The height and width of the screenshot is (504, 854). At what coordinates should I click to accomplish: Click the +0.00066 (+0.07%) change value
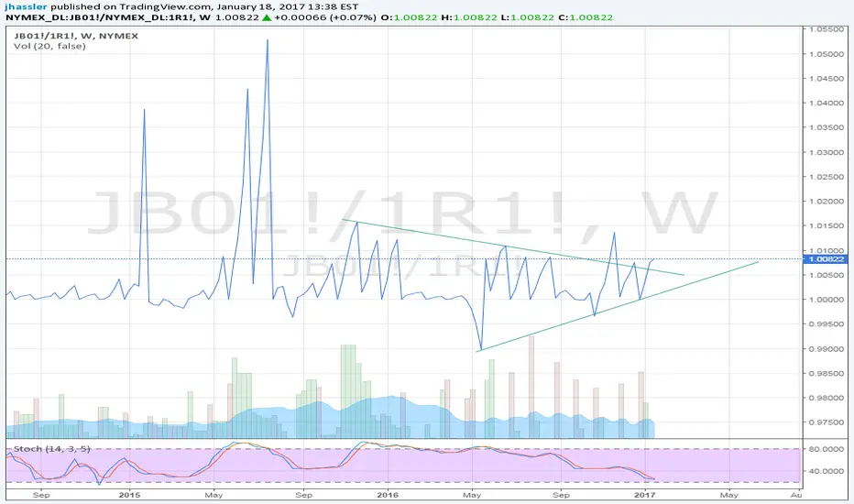(x=325, y=17)
